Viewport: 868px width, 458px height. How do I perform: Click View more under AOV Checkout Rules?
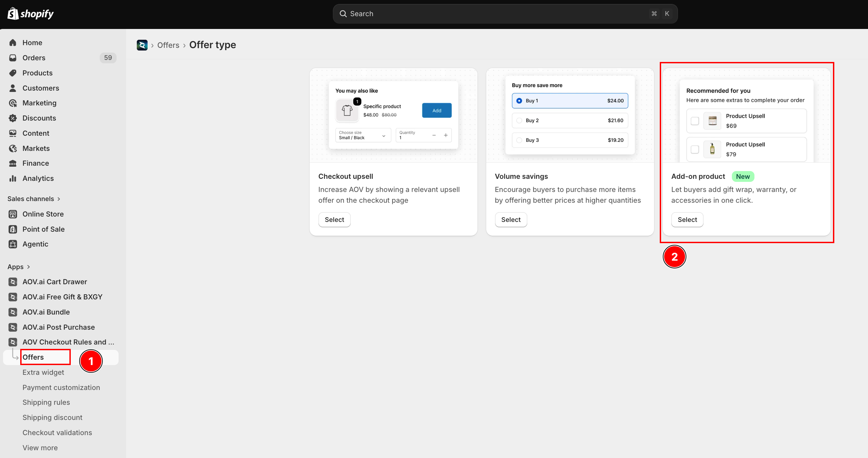(x=40, y=448)
